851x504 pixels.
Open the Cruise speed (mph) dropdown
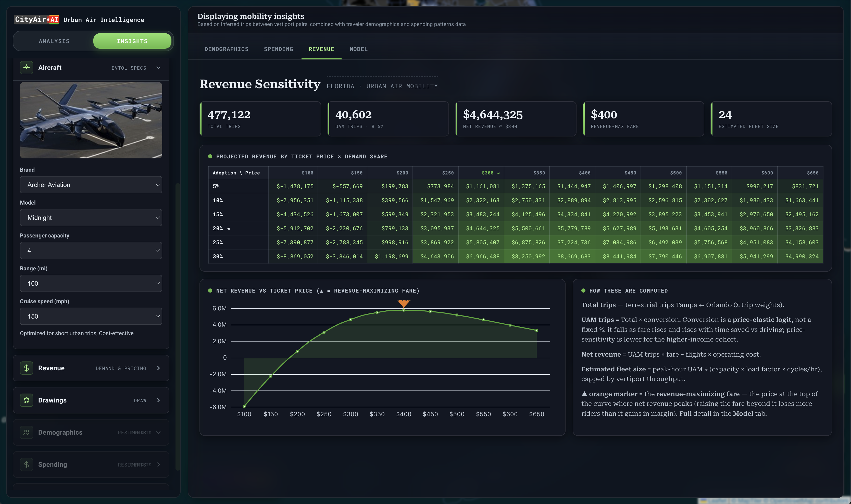[x=91, y=316]
